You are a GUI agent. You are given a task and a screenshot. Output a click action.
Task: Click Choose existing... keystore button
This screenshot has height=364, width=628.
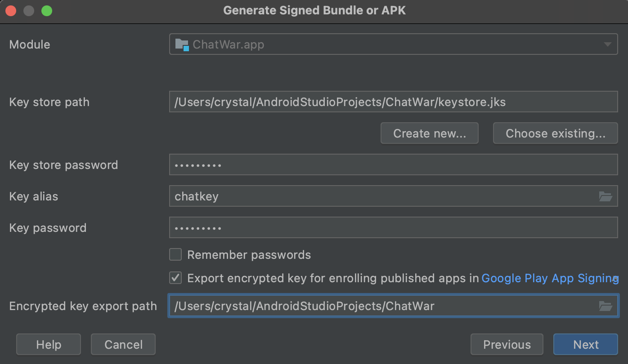click(x=556, y=133)
